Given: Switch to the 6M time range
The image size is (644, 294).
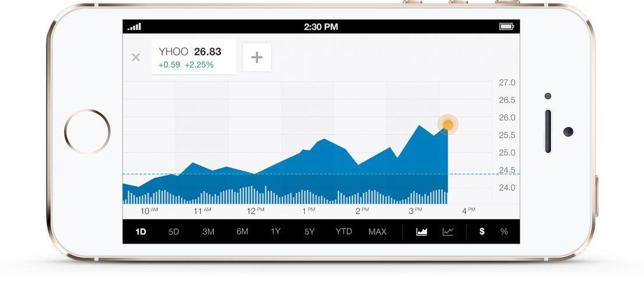Looking at the screenshot, I should [x=242, y=232].
